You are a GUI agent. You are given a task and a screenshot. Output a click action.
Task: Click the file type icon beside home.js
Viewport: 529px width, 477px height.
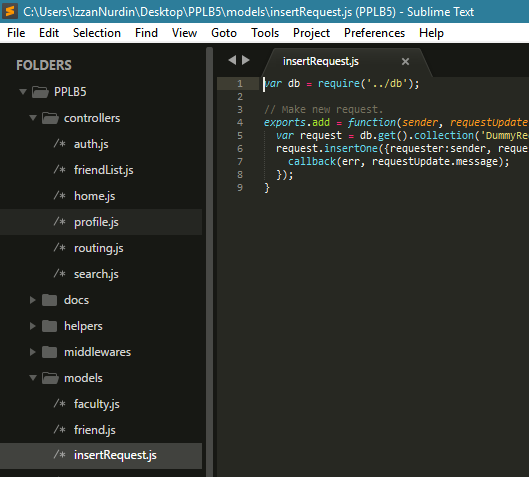(60, 196)
